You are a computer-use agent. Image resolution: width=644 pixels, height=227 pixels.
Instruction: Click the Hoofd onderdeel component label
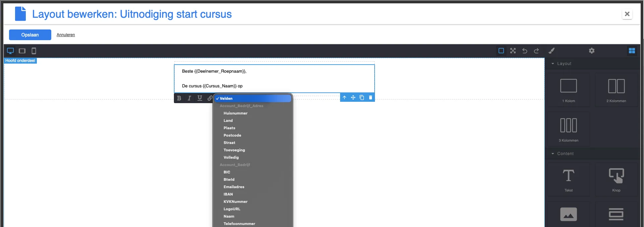click(x=20, y=61)
